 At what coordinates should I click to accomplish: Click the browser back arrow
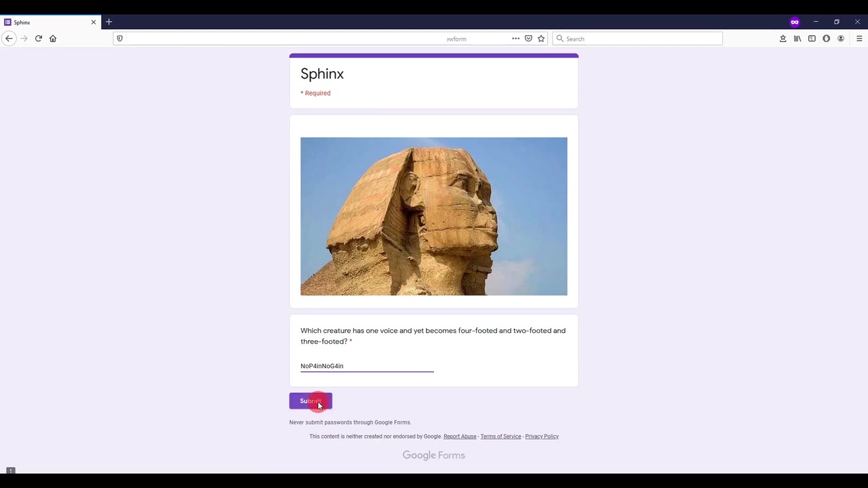[9, 39]
